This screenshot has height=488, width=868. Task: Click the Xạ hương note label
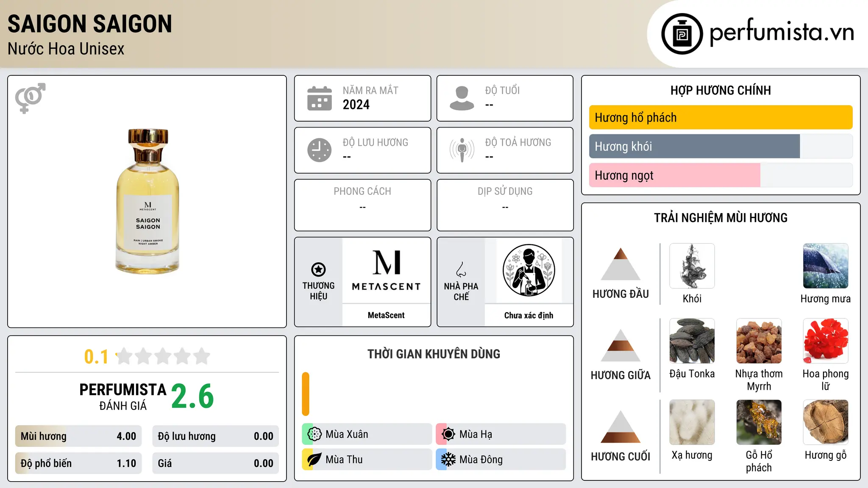692,455
